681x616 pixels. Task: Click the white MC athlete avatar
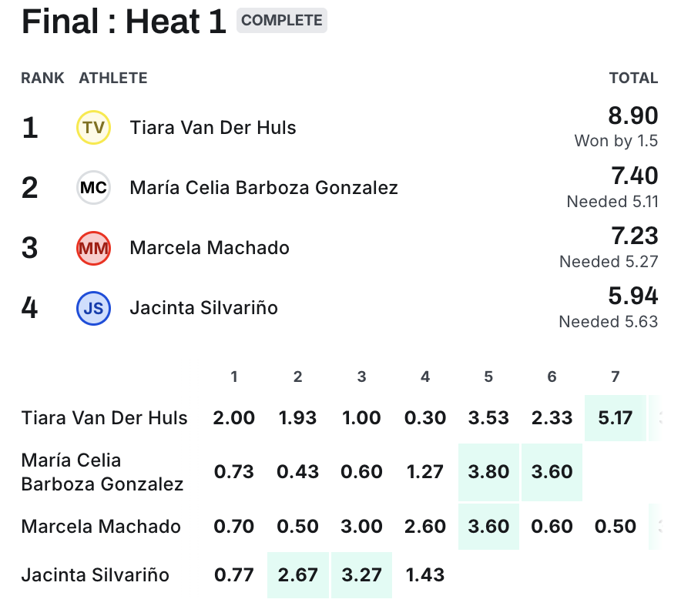pos(93,187)
